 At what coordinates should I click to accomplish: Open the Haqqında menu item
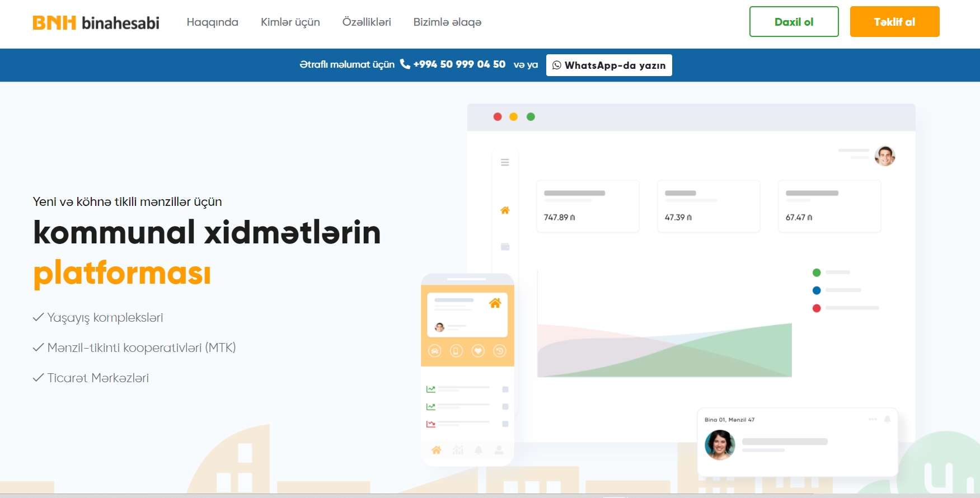(212, 22)
